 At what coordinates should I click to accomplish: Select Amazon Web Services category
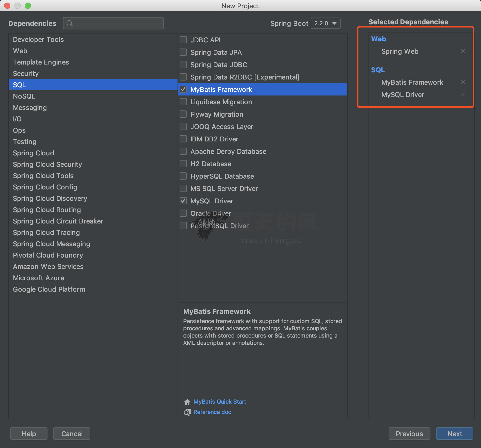(93, 267)
